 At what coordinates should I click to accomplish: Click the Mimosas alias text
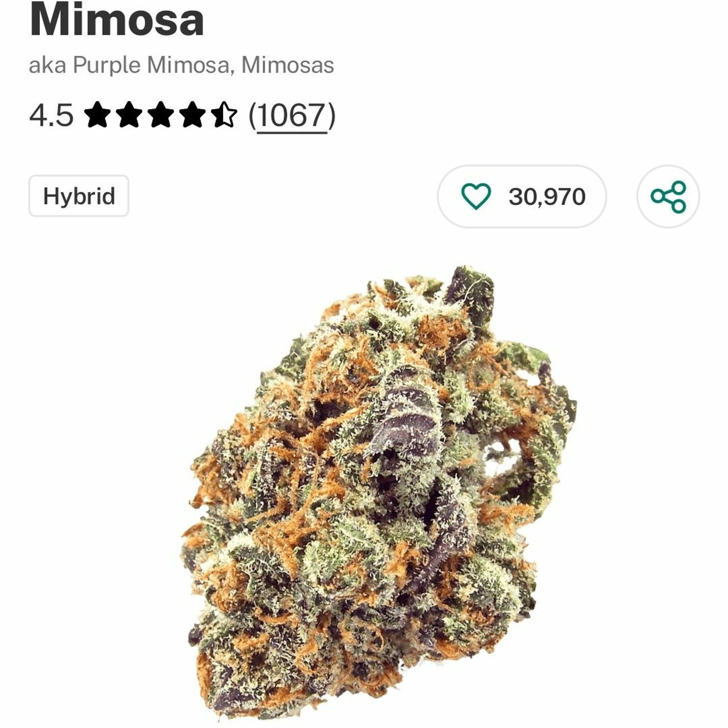[288, 65]
